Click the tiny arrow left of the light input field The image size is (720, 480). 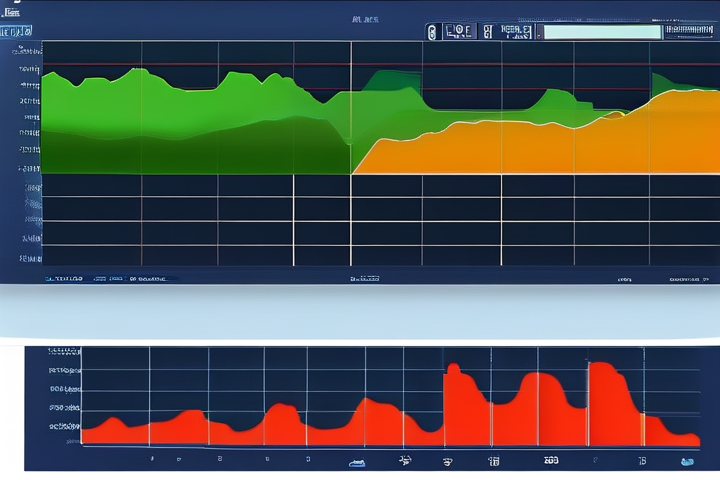click(x=537, y=32)
